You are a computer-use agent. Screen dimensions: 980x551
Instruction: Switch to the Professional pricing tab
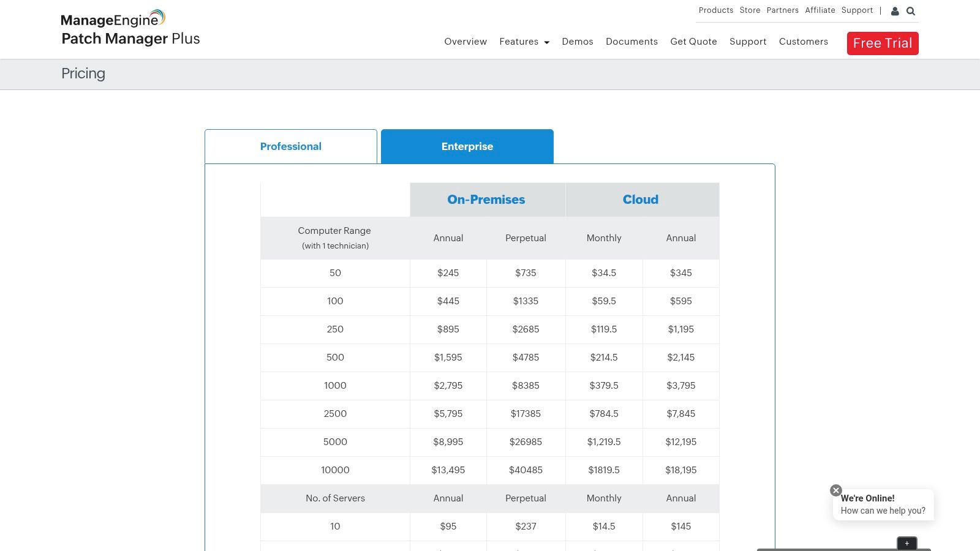pyautogui.click(x=291, y=146)
